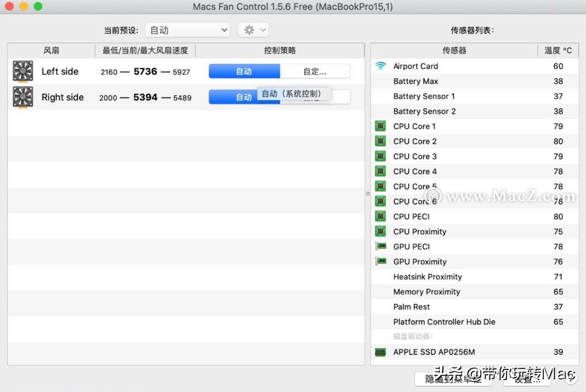586x392 pixels.
Task: Select the Memory Proximity sensor row
Action: [x=474, y=292]
